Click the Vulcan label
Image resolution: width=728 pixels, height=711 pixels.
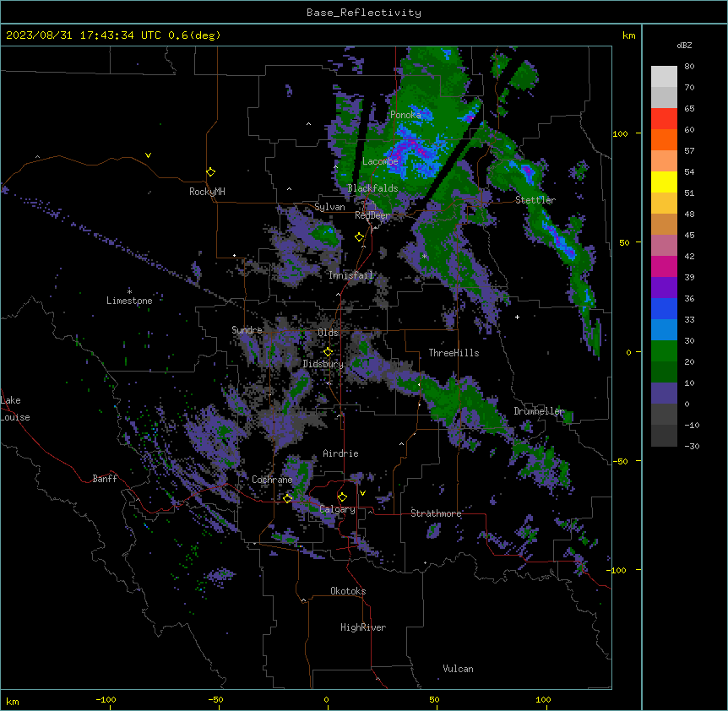click(459, 669)
